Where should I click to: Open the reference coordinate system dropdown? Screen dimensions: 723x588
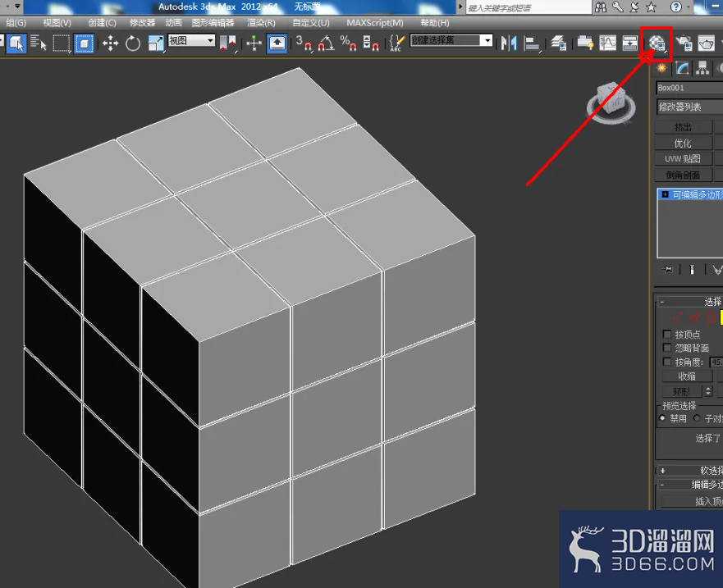[191, 40]
